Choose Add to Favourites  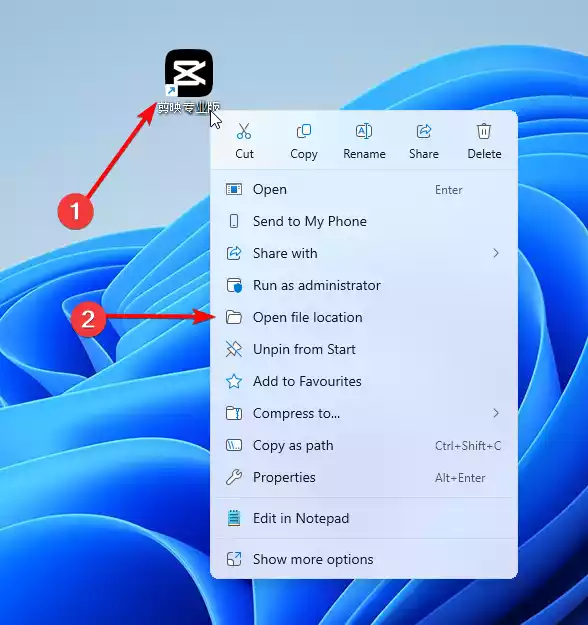[364, 381]
